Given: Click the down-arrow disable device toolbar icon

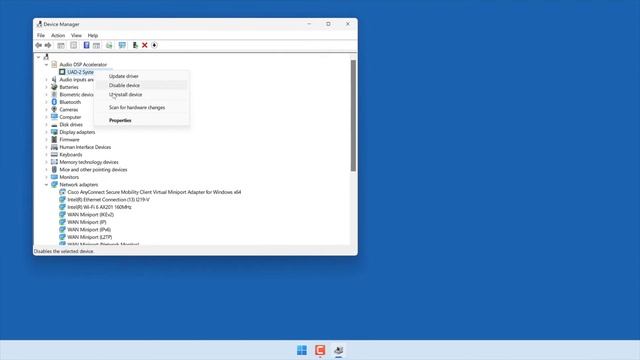Looking at the screenshot, I should 154,45.
